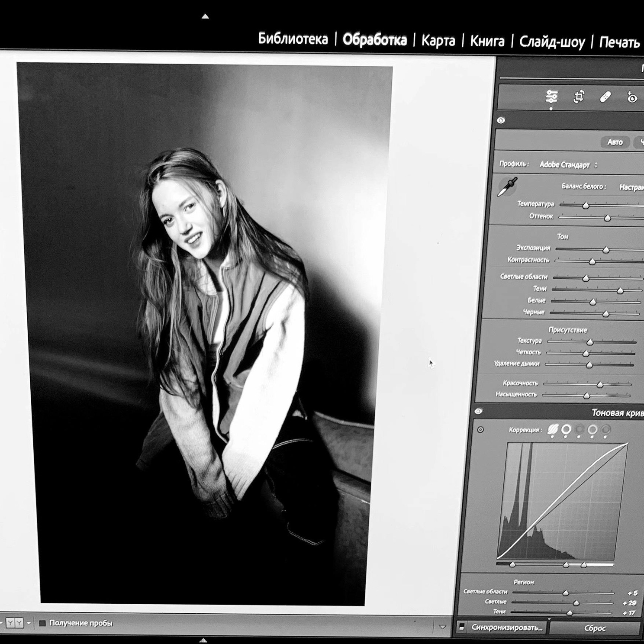Select the Red eye correction tool
644x644 pixels.
coord(631,97)
